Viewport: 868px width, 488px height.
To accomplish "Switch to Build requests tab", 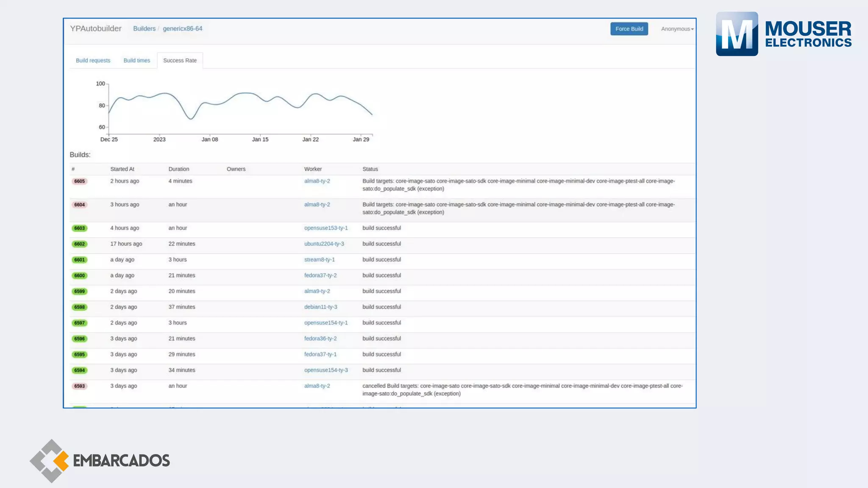I will 93,61.
